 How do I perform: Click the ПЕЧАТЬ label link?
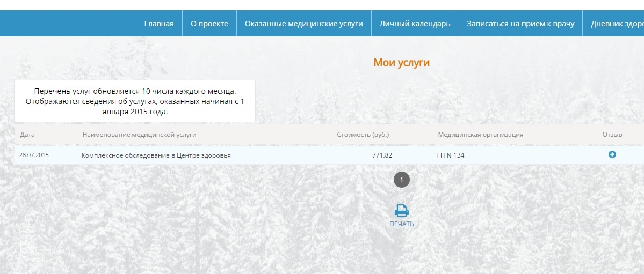[x=402, y=224]
